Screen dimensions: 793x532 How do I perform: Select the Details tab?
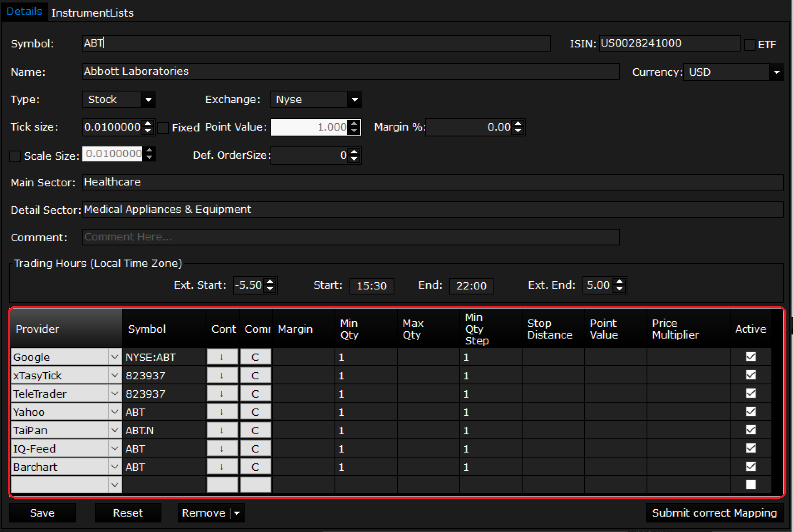click(24, 12)
